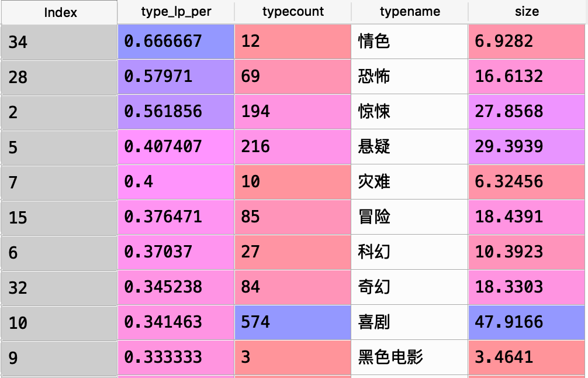The width and height of the screenshot is (588, 378).
Task: Click the cell value 0.345238
Action: (x=176, y=287)
